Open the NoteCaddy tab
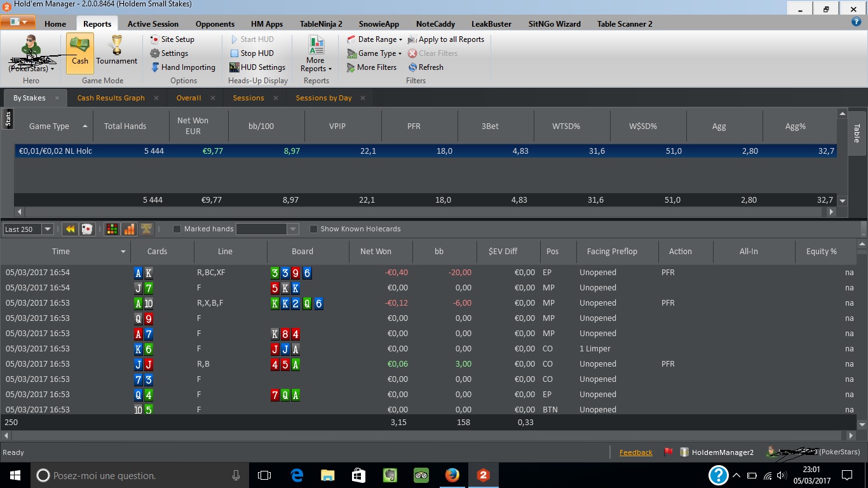Screen dimensions: 868x488 click(x=435, y=24)
